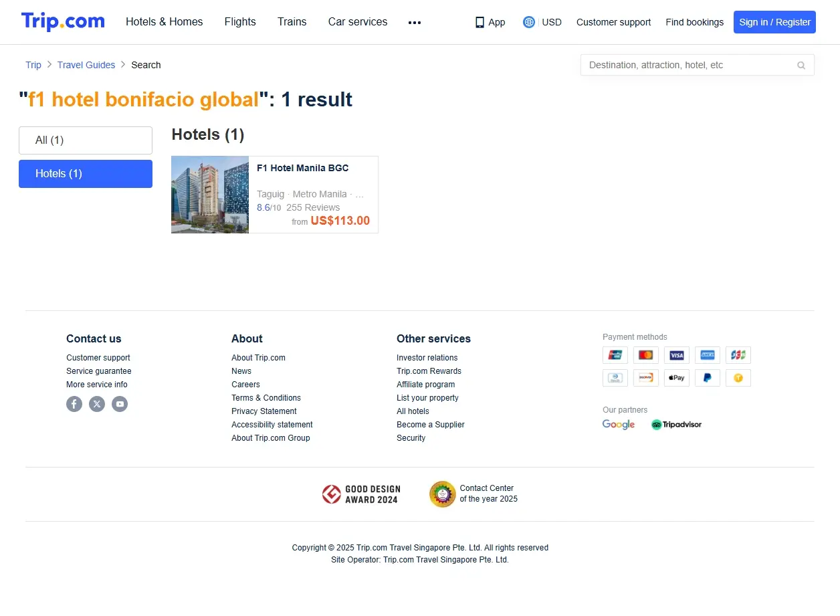Click the Sign in / Register button
This screenshot has height=616, width=840.
coord(774,22)
